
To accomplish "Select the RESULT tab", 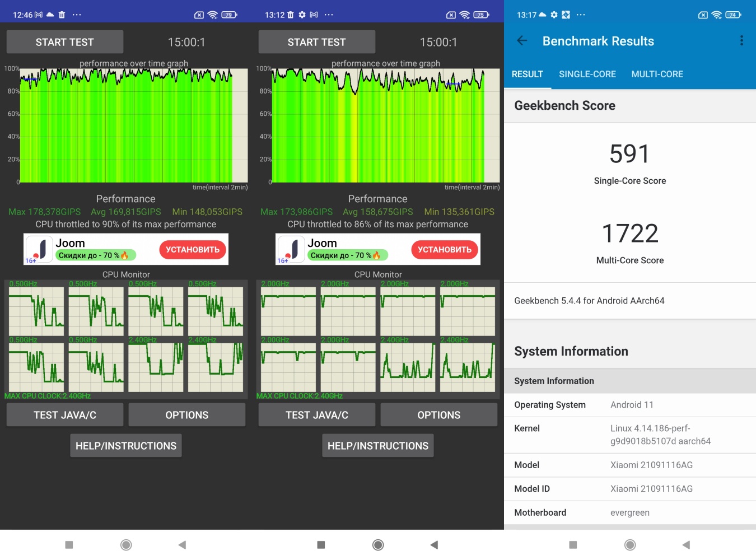I will pos(527,74).
